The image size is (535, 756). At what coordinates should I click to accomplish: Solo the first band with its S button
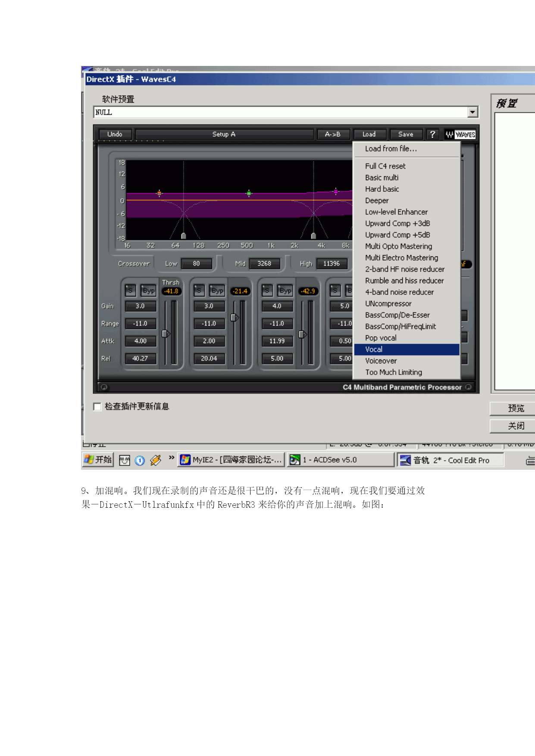coord(130,291)
